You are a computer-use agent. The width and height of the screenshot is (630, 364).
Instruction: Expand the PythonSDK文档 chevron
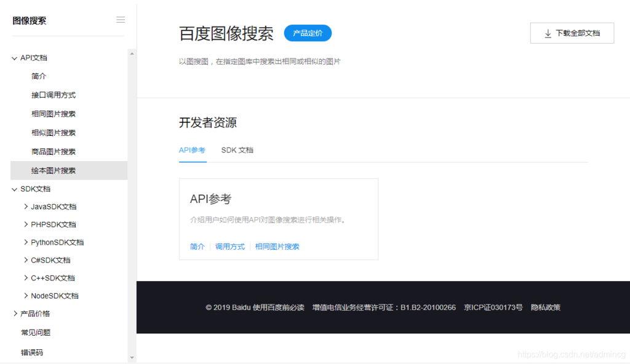click(x=26, y=242)
